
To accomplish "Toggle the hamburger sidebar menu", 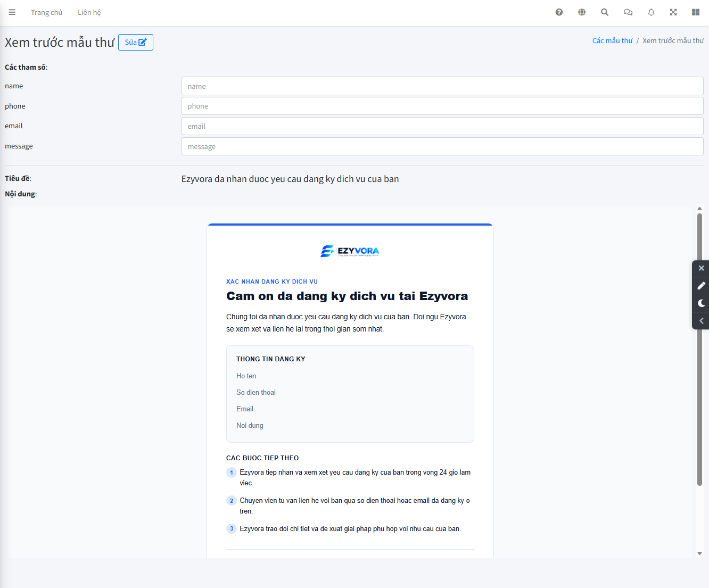I will (x=12, y=12).
